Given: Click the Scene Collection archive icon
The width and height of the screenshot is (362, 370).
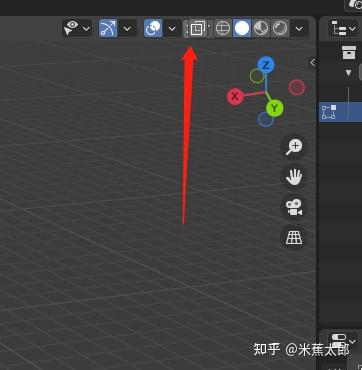Looking at the screenshot, I should pos(349,53).
